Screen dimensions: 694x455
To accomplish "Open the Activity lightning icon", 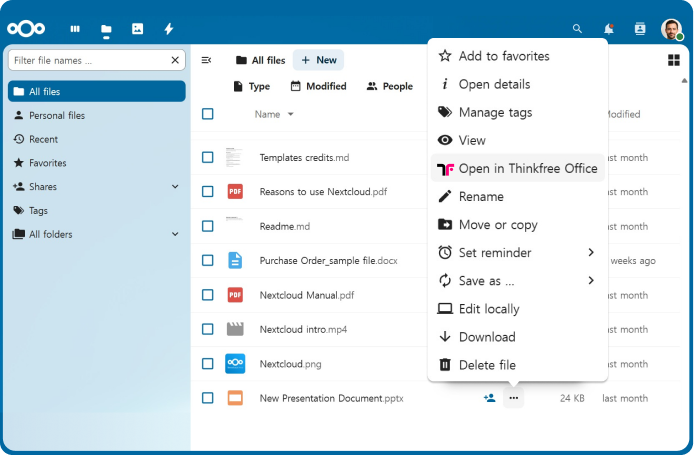I will point(168,29).
